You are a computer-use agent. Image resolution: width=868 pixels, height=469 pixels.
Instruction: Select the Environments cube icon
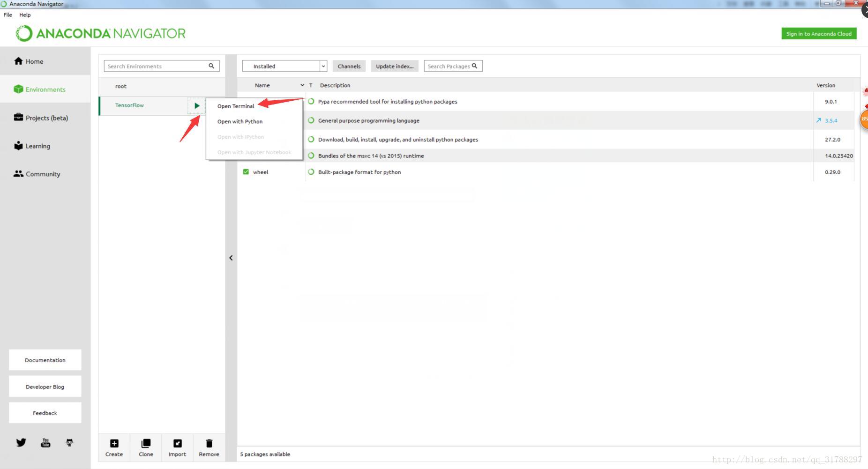18,89
